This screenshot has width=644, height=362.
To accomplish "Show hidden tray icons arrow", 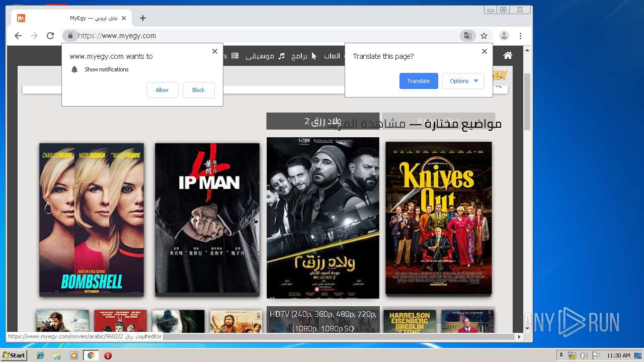I will click(x=561, y=355).
